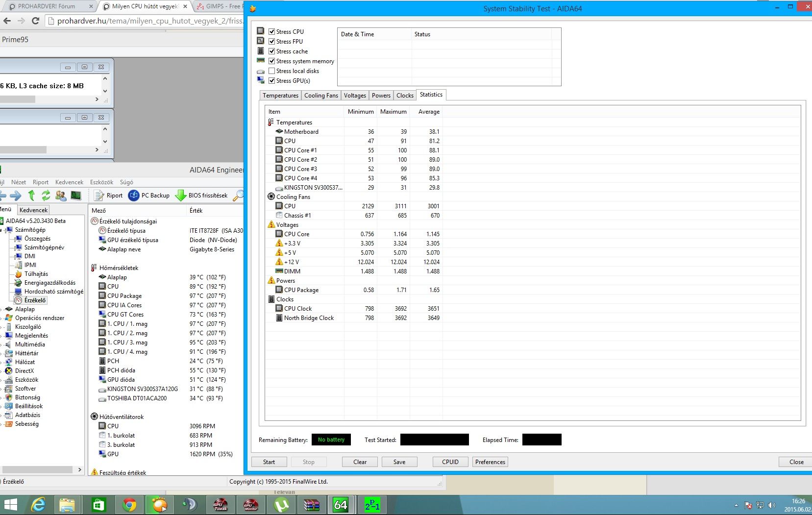Viewport: 812px width, 515px height.
Task: Click horizontal scrollbar of AIDA64 tree panel
Action: coord(37,469)
